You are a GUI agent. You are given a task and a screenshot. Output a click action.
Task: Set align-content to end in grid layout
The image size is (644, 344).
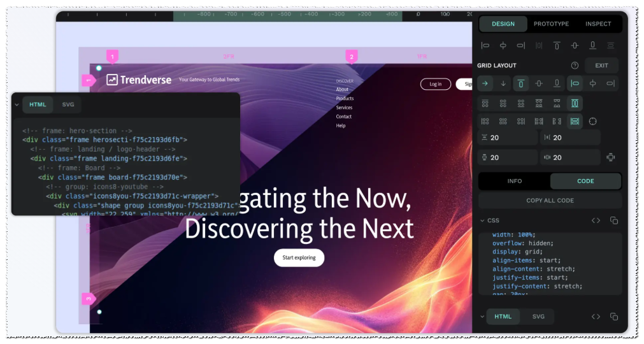pyautogui.click(x=521, y=103)
